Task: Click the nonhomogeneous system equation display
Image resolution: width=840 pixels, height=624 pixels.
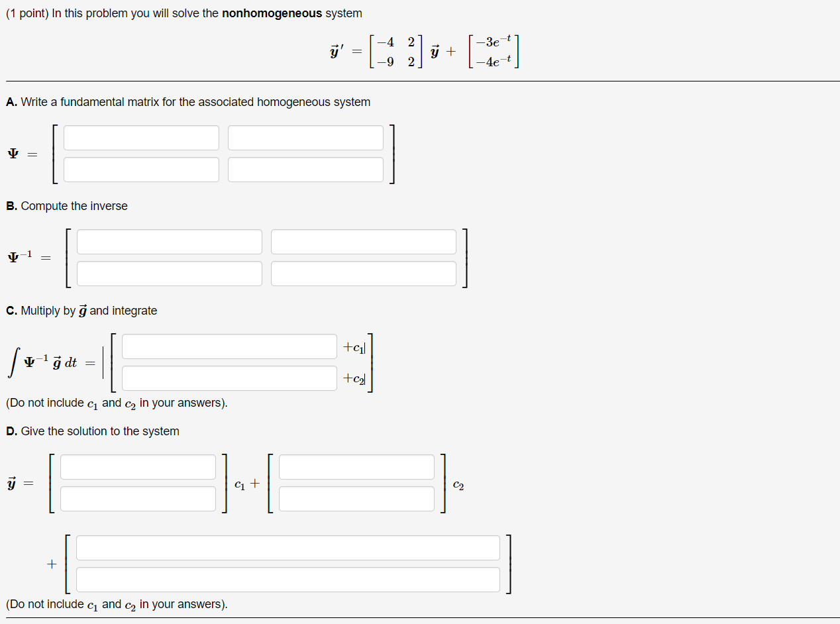Action: [423, 50]
